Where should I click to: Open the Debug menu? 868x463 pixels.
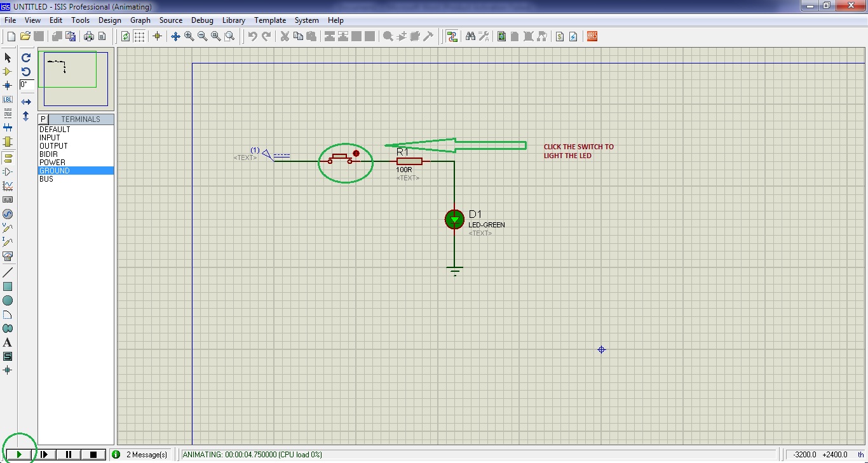pos(202,20)
